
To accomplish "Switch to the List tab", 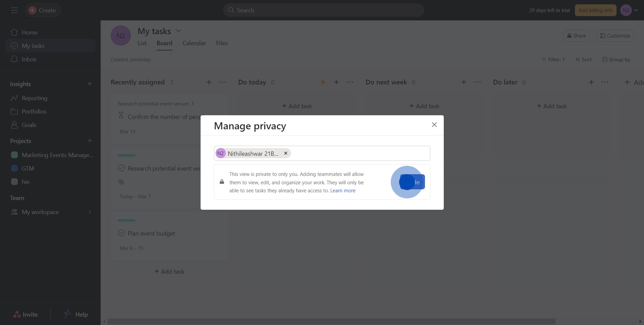I will [142, 43].
